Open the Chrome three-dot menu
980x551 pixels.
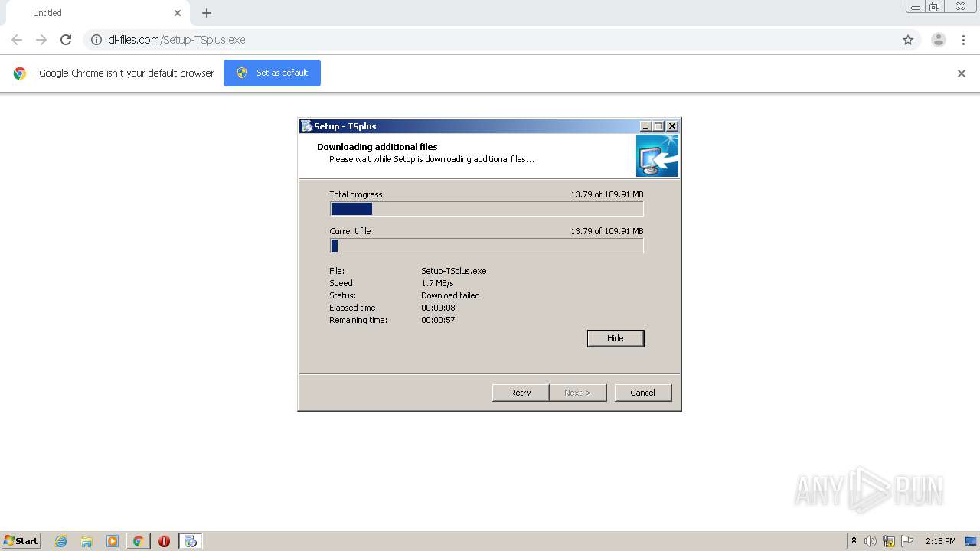point(963,40)
